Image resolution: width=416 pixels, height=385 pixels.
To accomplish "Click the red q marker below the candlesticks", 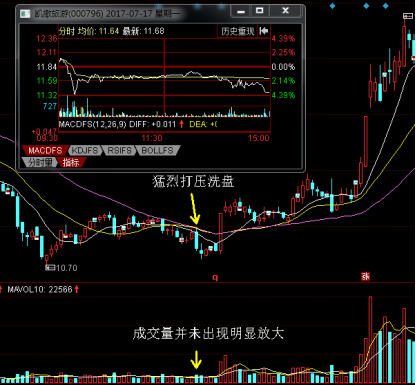I will coord(215,277).
